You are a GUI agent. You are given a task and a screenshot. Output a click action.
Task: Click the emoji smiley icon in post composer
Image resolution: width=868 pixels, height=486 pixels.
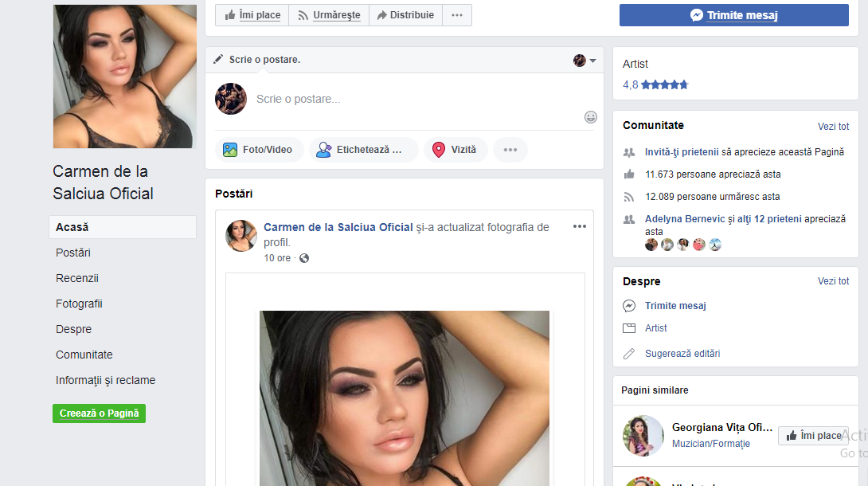[590, 117]
